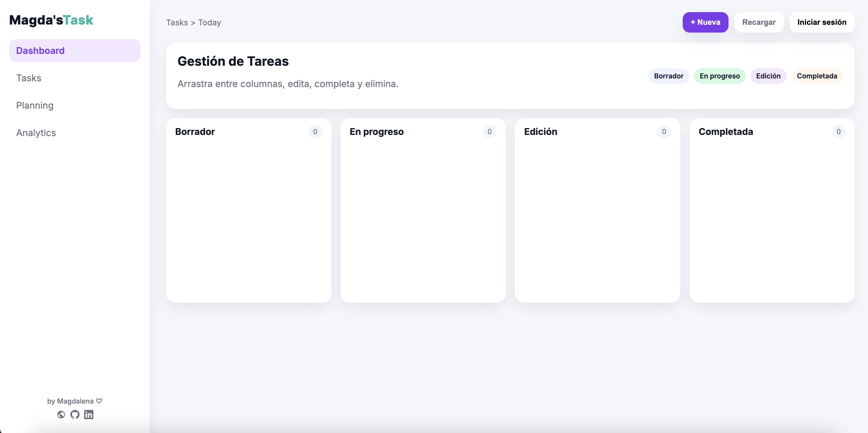Toggle the Borrador status chip
Screen dimensions: 868x433
[x=669, y=76]
